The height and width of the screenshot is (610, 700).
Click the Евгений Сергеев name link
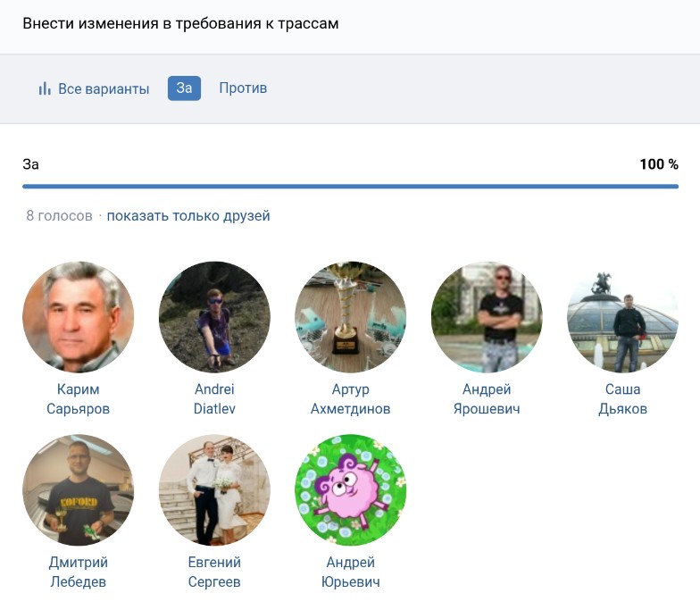[x=214, y=572]
